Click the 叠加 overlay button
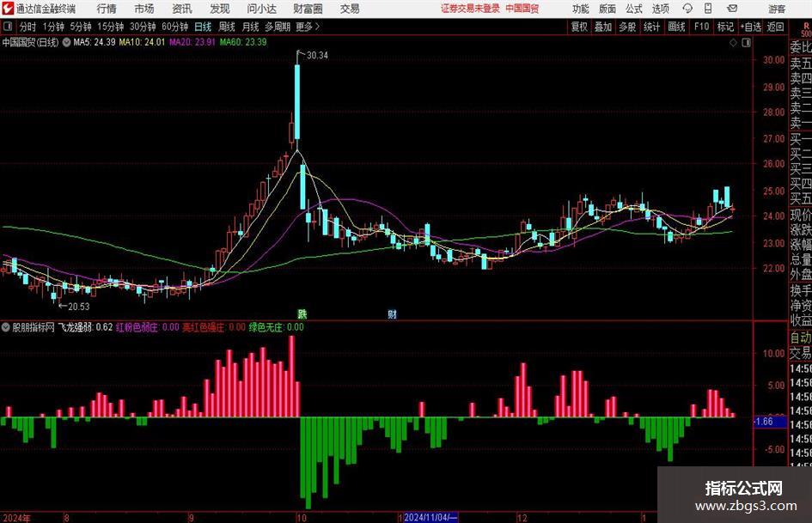The image size is (812, 523). [603, 27]
